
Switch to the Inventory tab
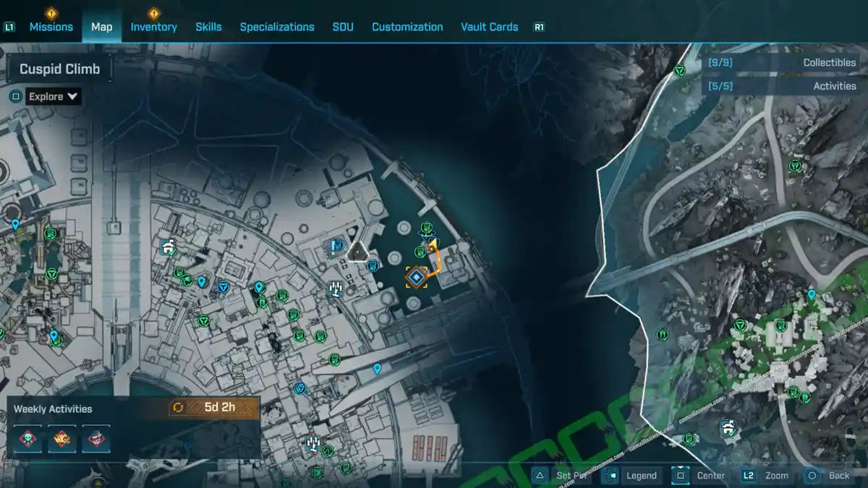[x=153, y=27]
